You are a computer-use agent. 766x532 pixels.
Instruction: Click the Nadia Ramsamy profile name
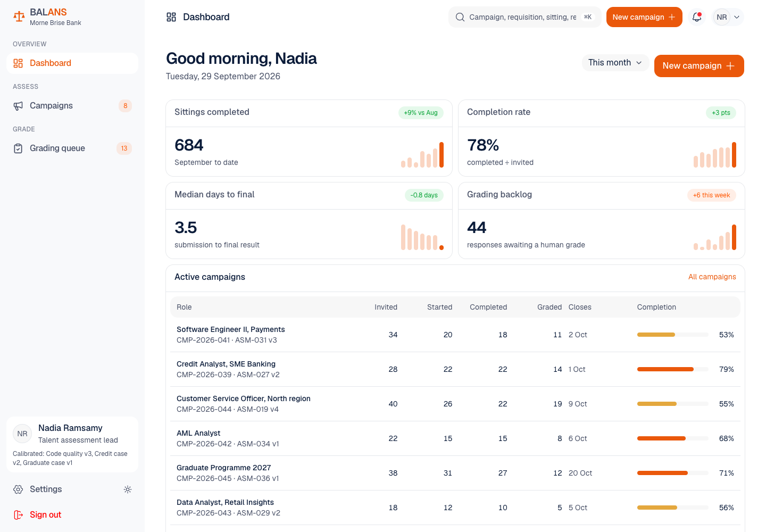(70, 428)
